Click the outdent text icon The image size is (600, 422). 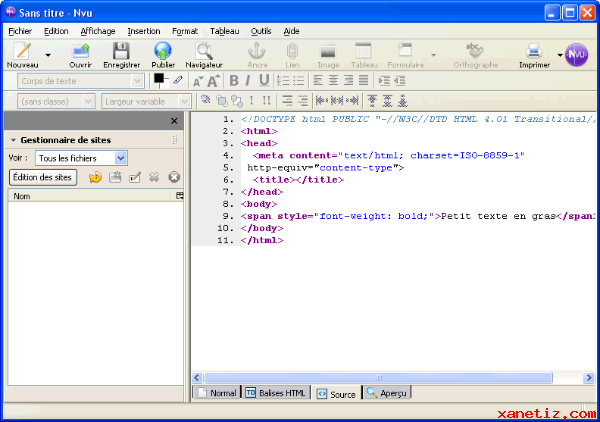(399, 81)
